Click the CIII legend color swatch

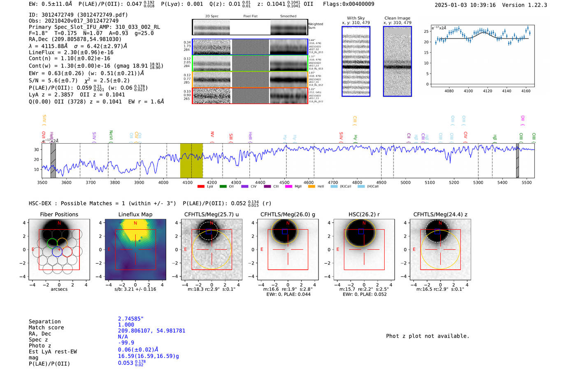[267, 186]
